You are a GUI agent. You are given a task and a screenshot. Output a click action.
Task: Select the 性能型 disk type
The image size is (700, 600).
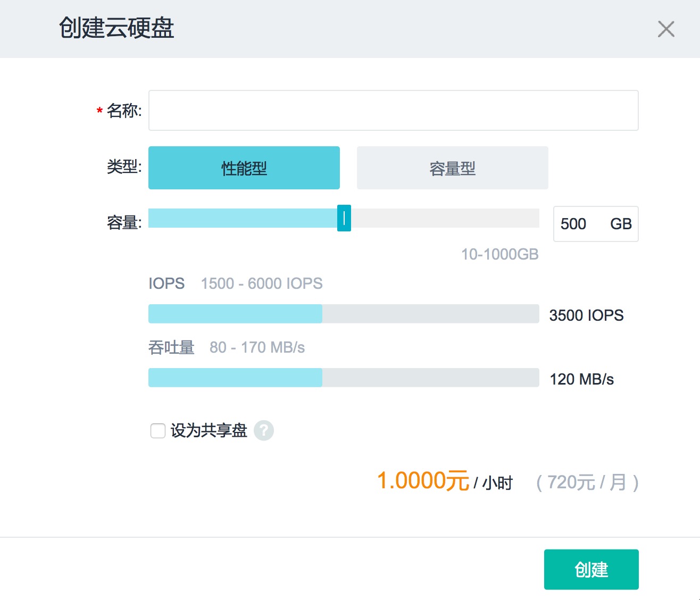244,168
